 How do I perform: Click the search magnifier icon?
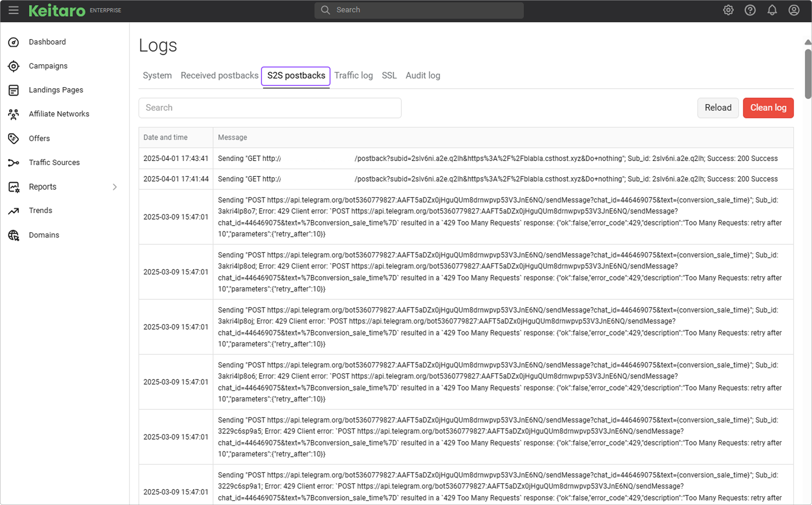pos(325,10)
